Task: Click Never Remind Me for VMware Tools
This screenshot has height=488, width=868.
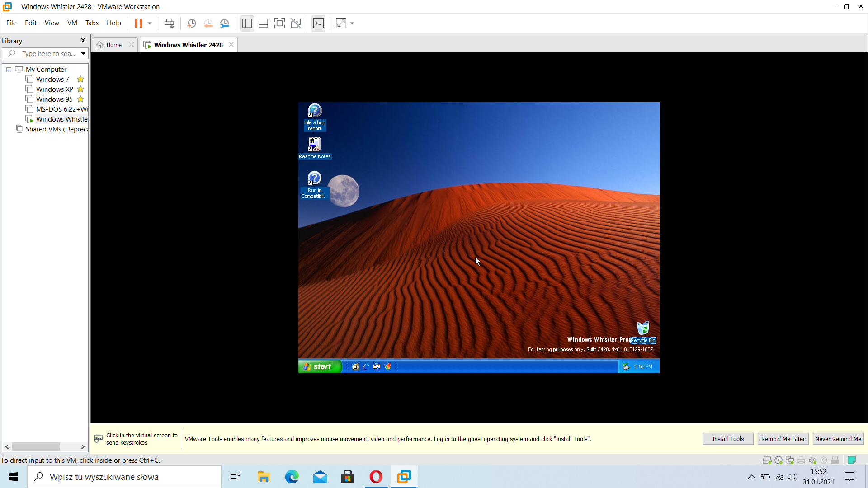Action: click(838, 439)
